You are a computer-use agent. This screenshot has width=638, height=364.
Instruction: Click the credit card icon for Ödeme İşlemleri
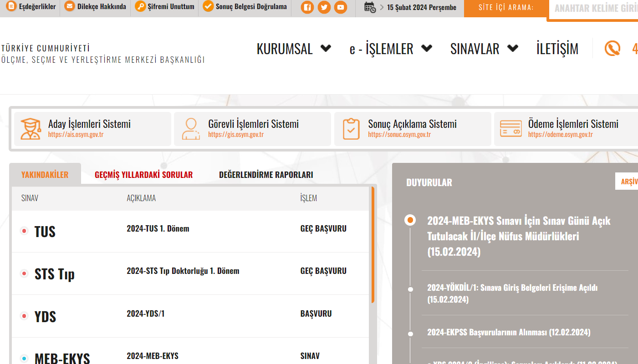pos(510,129)
